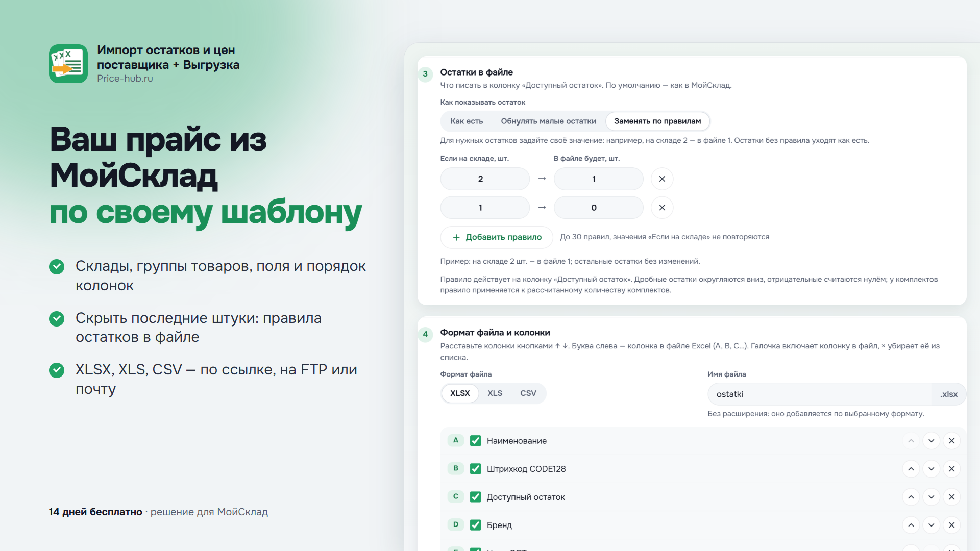Move Штрихкод CODE128 column down
This screenshot has width=980, height=551.
[932, 469]
